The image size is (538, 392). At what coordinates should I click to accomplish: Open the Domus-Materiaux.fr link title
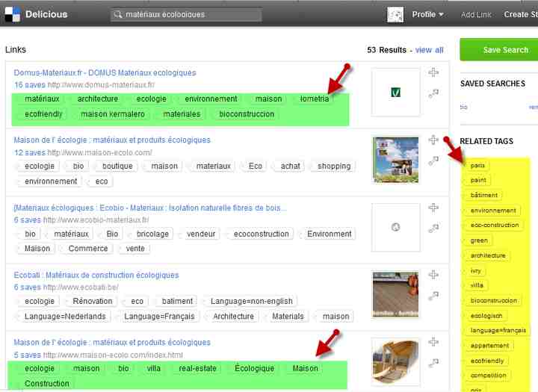pos(105,72)
